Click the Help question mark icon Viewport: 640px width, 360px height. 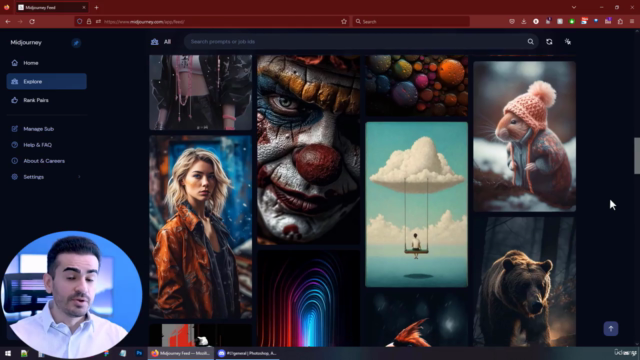point(15,144)
